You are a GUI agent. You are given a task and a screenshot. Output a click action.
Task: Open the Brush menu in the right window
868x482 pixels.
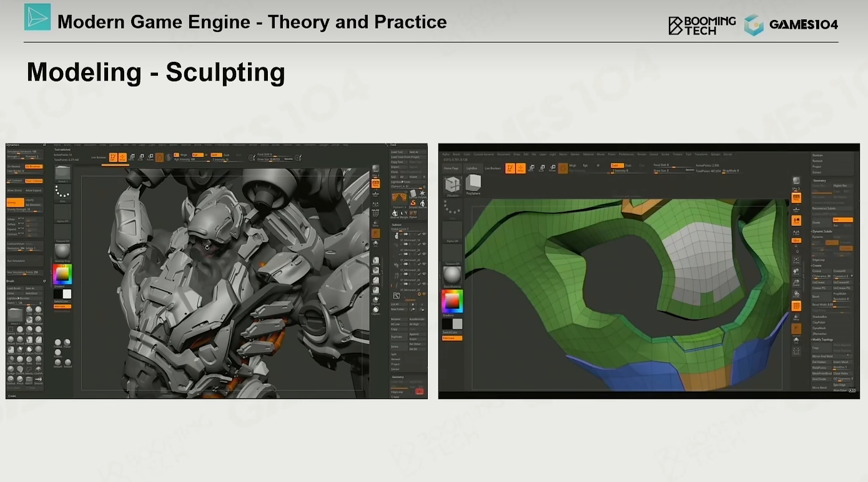[x=456, y=154]
